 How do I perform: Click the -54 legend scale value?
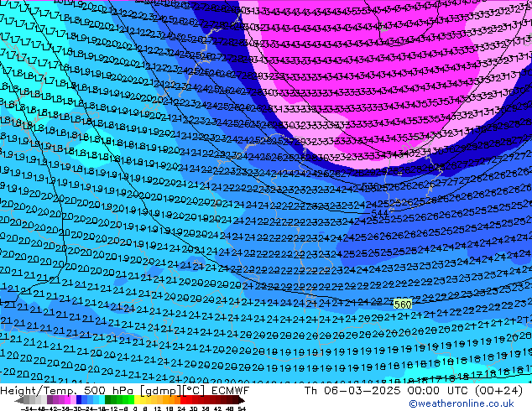coord(27,409)
